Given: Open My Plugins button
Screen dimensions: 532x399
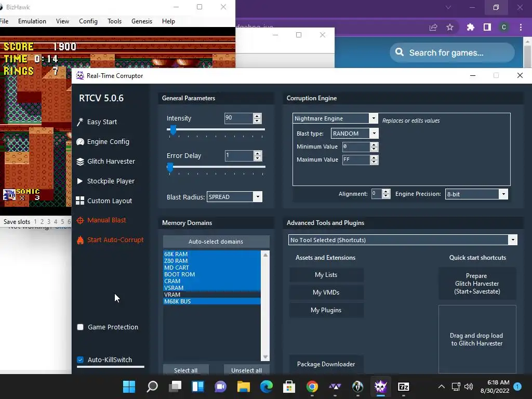Looking at the screenshot, I should 326,310.
